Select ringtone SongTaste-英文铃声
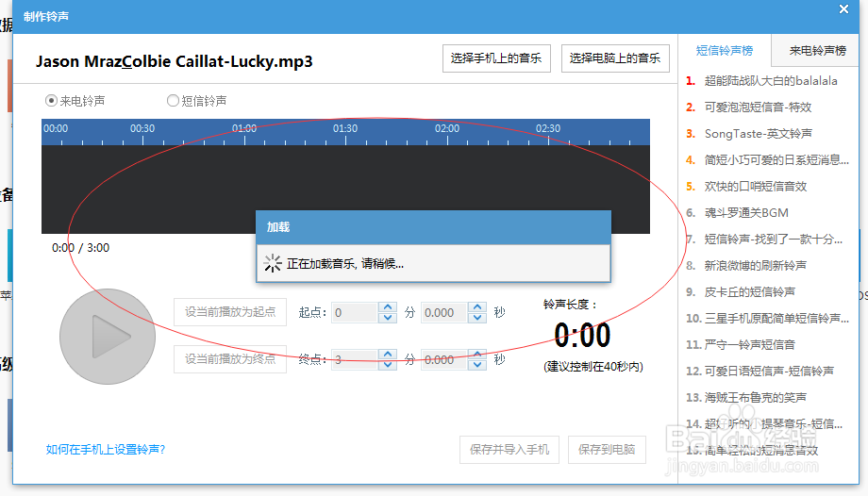Image resolution: width=868 pixels, height=496 pixels. pyautogui.click(x=758, y=133)
